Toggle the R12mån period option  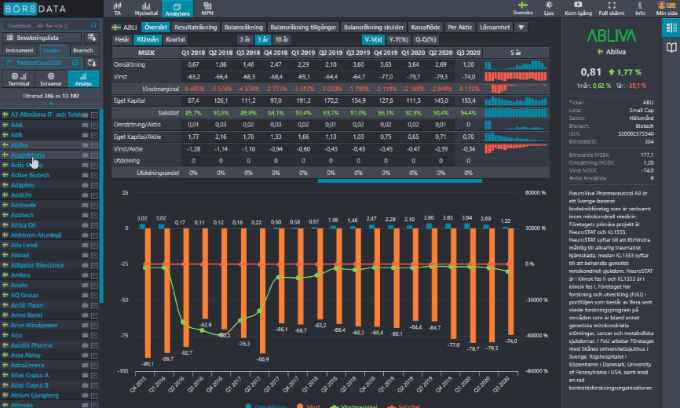tap(147, 39)
